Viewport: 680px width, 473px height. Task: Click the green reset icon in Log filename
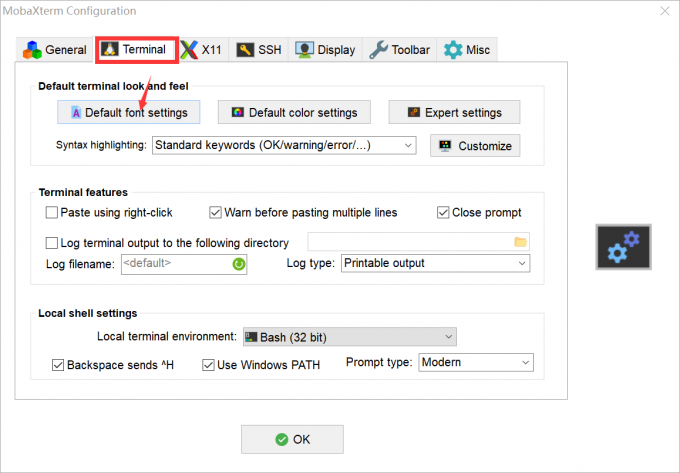point(239,264)
